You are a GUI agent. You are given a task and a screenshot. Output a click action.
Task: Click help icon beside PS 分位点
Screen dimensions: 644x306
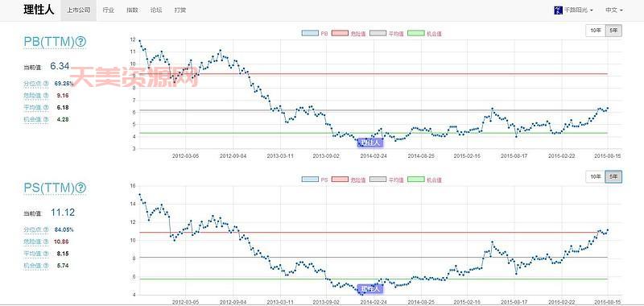[x=46, y=229]
